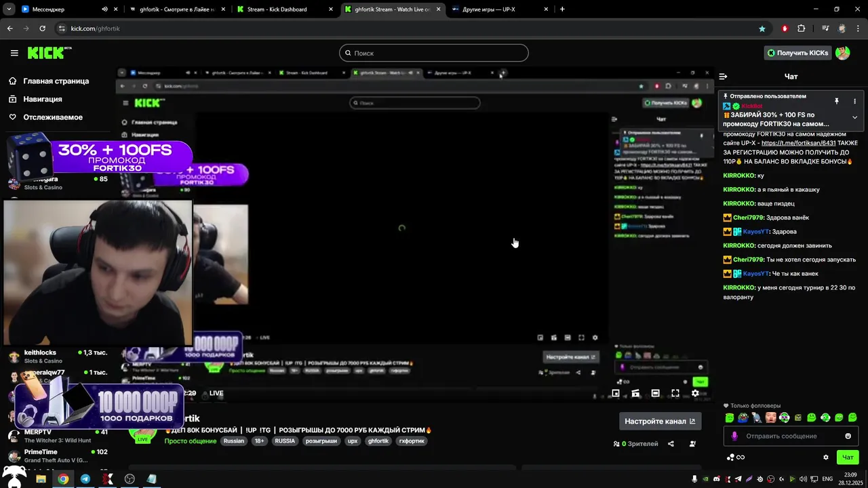The height and width of the screenshot is (488, 868).
Task: Open OBS Studio from the taskbar
Action: pyautogui.click(x=130, y=479)
